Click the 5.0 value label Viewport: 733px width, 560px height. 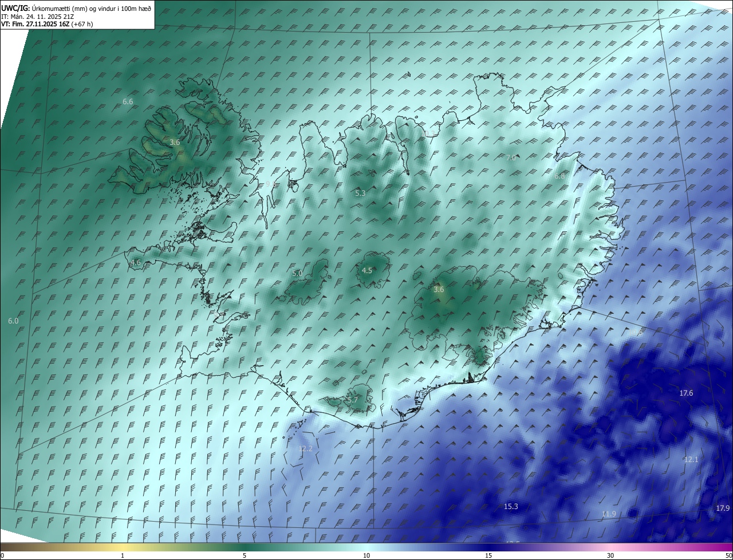pyautogui.click(x=297, y=274)
